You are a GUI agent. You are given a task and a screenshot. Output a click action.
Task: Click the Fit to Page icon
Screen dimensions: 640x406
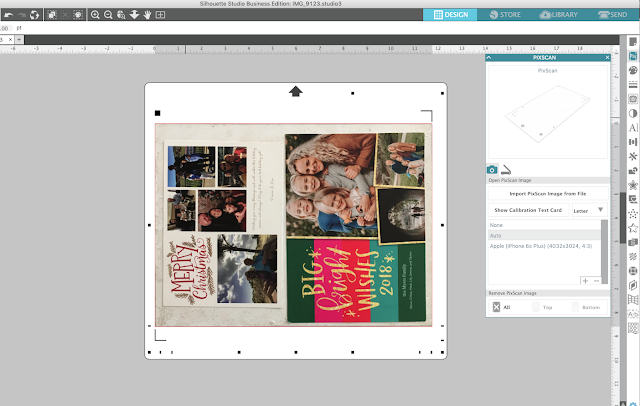click(x=160, y=15)
